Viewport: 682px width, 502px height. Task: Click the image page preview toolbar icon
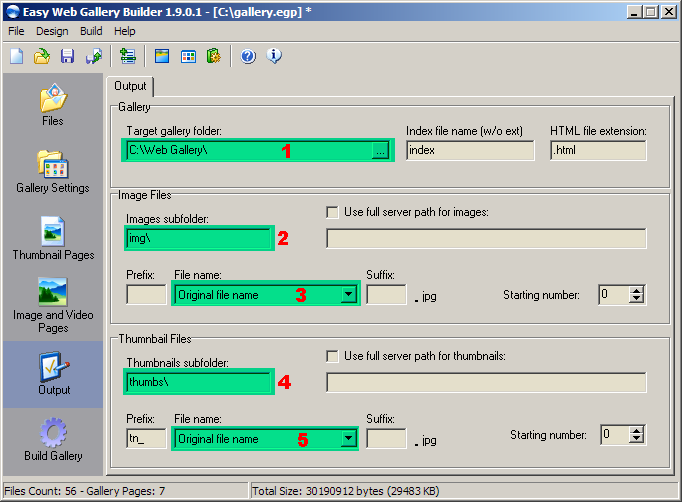click(162, 57)
